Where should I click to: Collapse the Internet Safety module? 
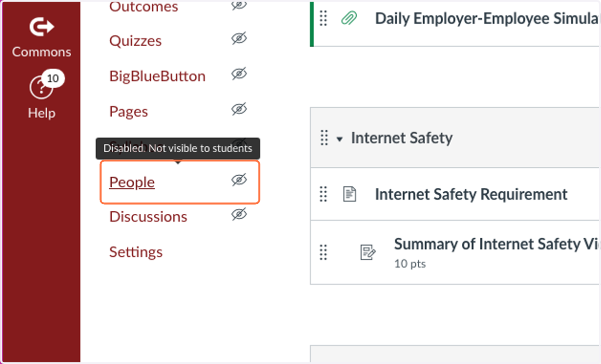(340, 139)
